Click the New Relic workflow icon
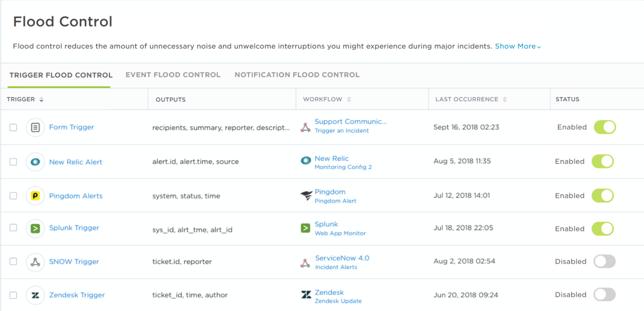644x311 pixels. pos(306,161)
